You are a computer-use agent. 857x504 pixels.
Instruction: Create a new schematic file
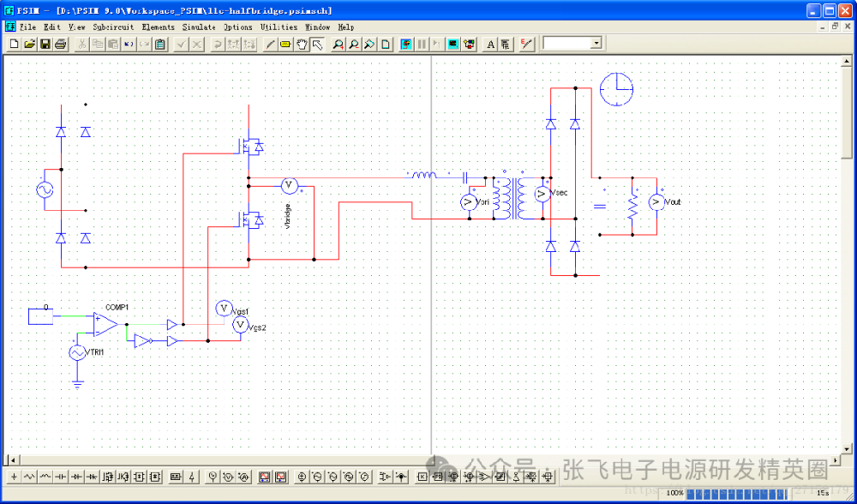coord(15,45)
